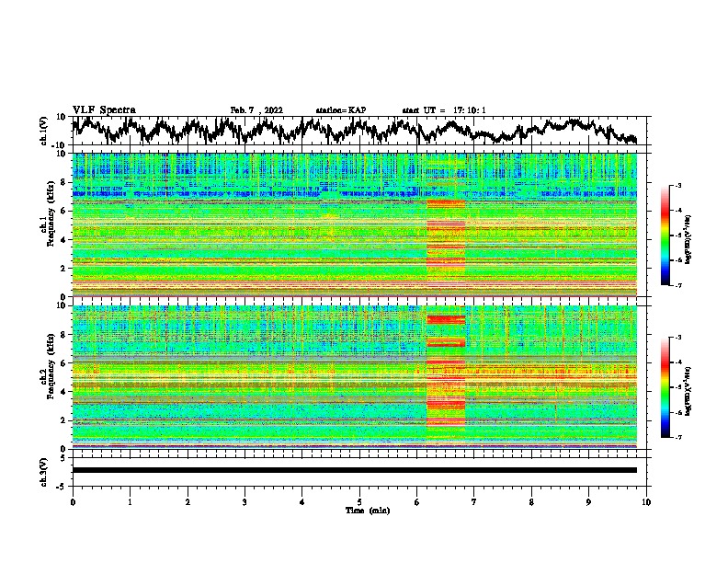The image size is (728, 563).
Task: Click the ch.2 "Frequency (kHz)" axis label
Action: click(51, 367)
